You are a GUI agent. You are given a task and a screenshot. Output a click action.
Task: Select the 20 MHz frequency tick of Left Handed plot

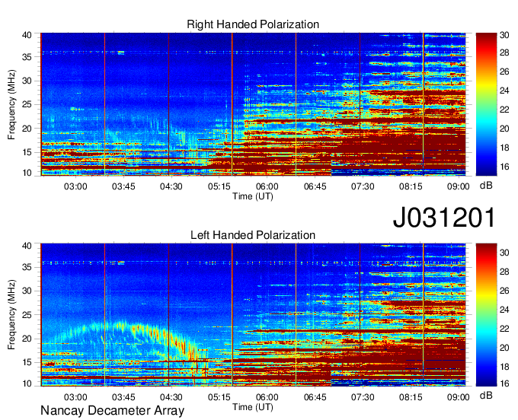27,339
